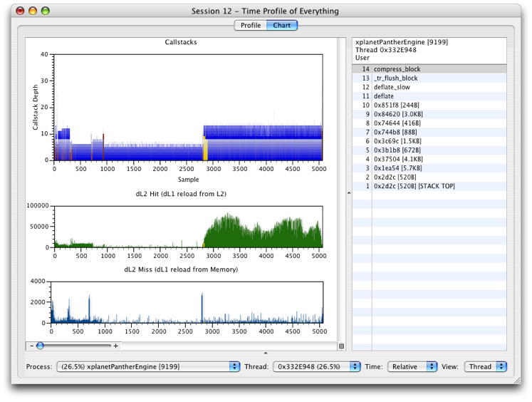
Task: Click the minus zoom-out icon by slider
Action: pos(32,346)
